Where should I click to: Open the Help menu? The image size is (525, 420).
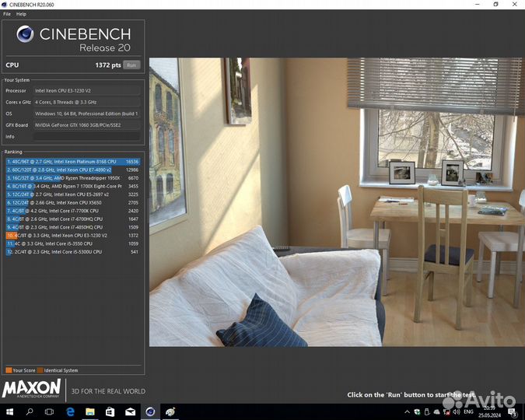point(21,14)
